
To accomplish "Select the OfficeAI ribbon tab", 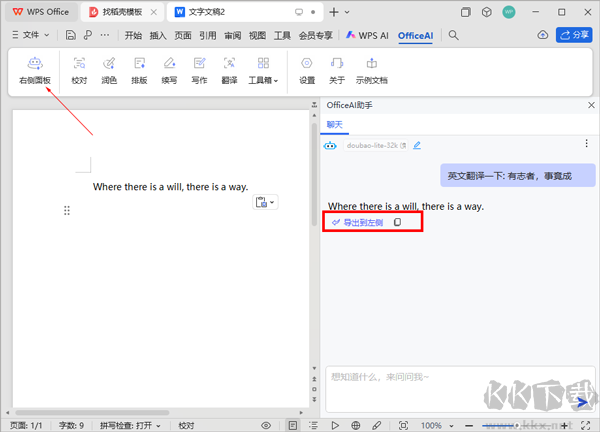I will point(416,36).
